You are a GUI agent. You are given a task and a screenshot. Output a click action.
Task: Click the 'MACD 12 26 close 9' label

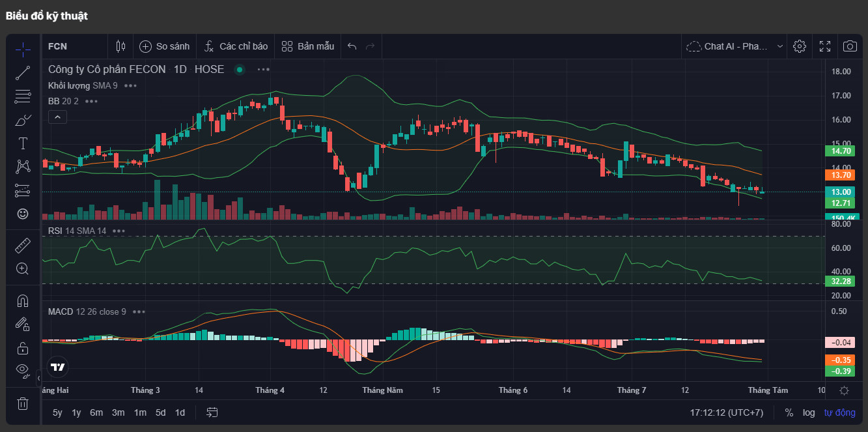[87, 311]
